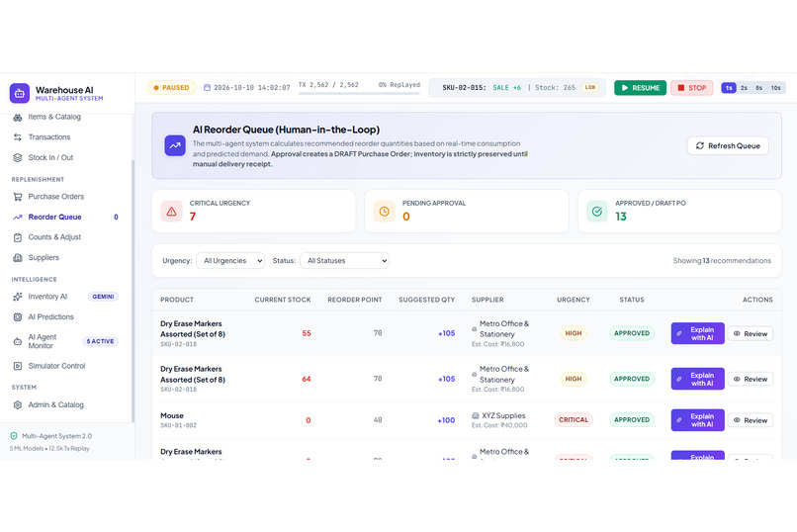Click the 5 ACTIVE badge
This screenshot has height=532, width=797.
(x=100, y=341)
